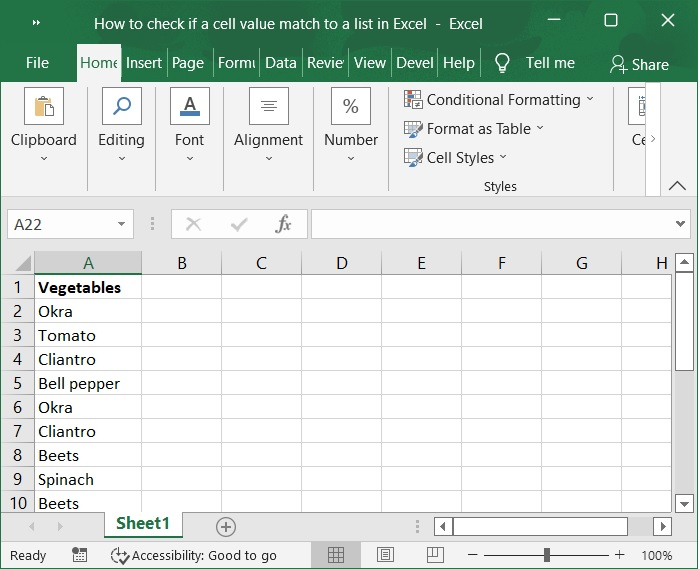Click the Insert Function fx icon
The height and width of the screenshot is (569, 700).
tap(284, 224)
